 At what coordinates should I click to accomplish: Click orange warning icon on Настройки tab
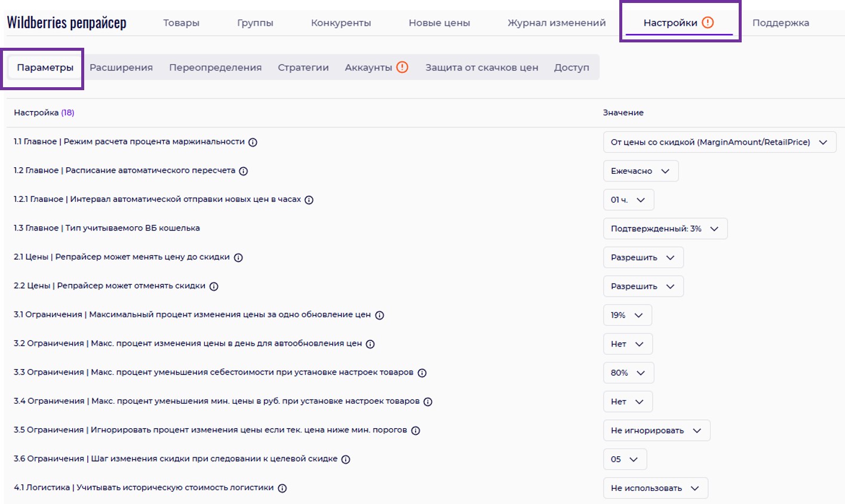click(x=708, y=23)
